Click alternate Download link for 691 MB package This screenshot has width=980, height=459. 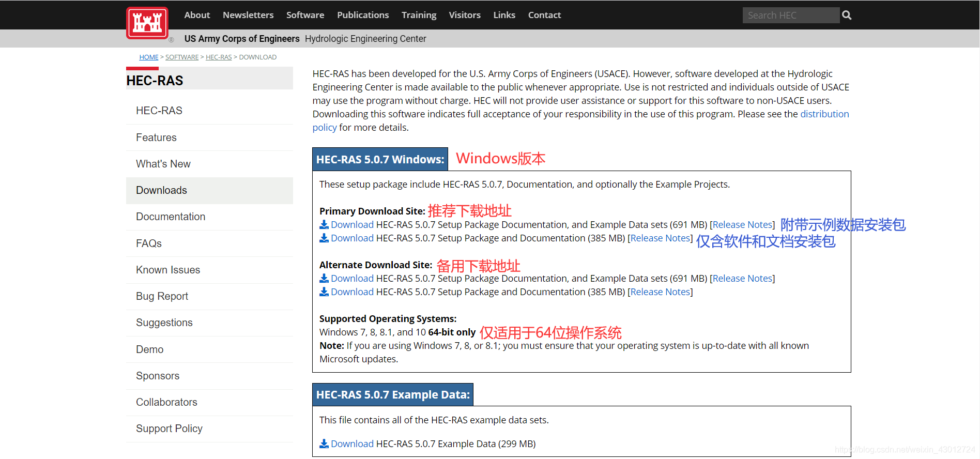[352, 278]
